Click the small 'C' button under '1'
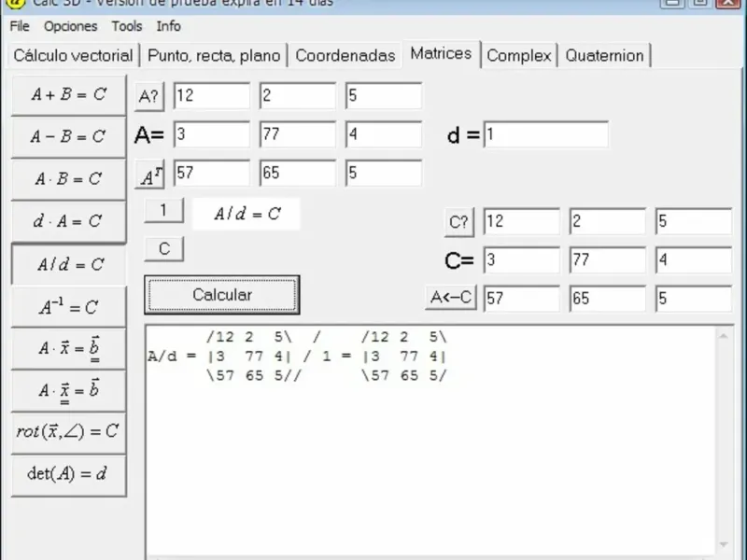 coord(164,248)
